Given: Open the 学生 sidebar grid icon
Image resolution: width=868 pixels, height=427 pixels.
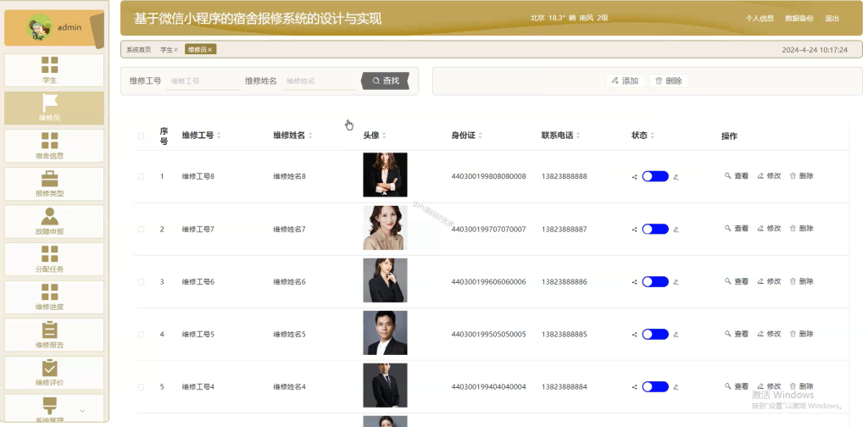Looking at the screenshot, I should tap(50, 64).
